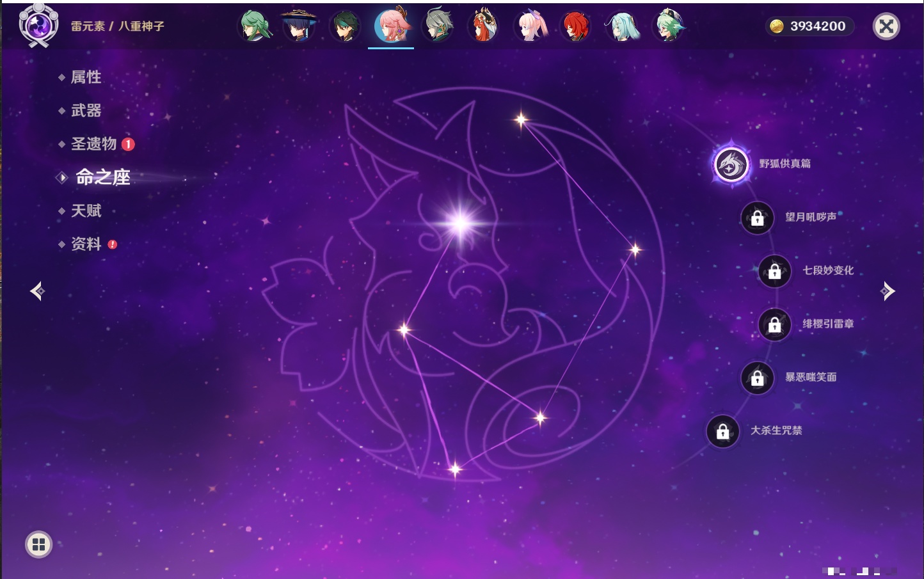Image resolution: width=924 pixels, height=579 pixels.
Task: Open the 武器 weapon page
Action: [86, 111]
